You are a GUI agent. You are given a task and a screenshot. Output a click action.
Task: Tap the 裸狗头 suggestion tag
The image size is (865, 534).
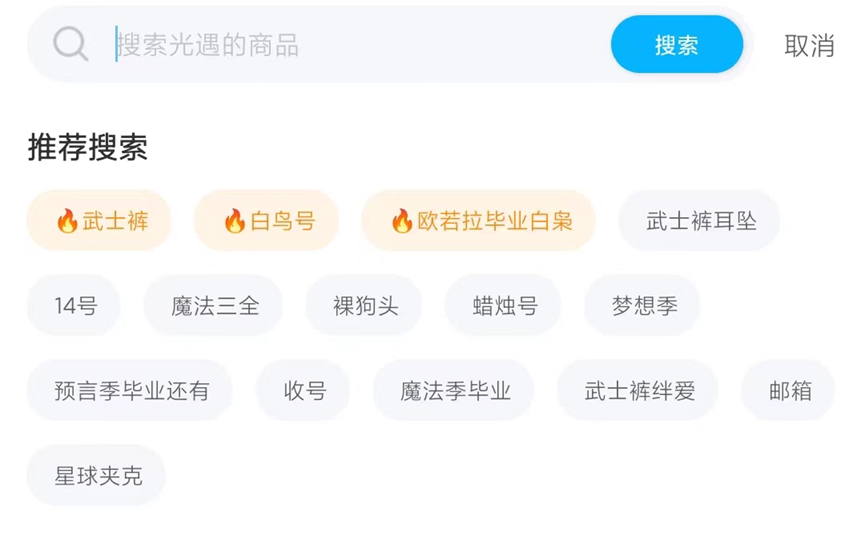point(365,306)
